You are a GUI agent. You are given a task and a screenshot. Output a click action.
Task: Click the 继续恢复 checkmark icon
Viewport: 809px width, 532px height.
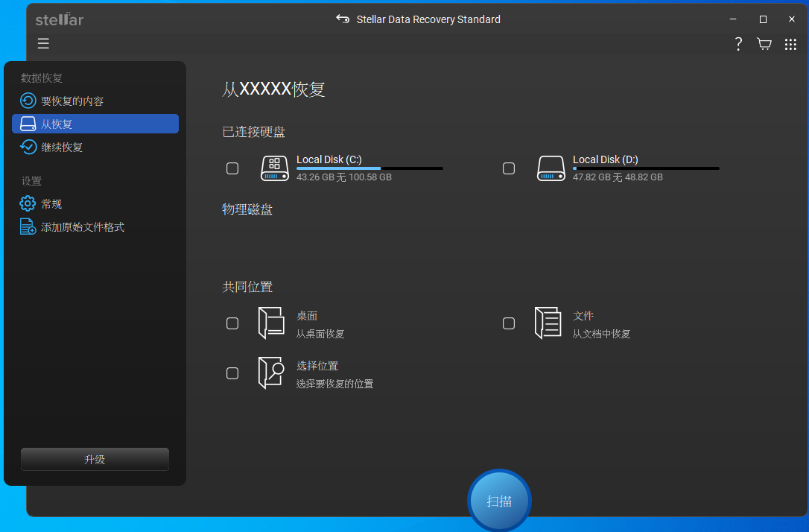coord(28,147)
